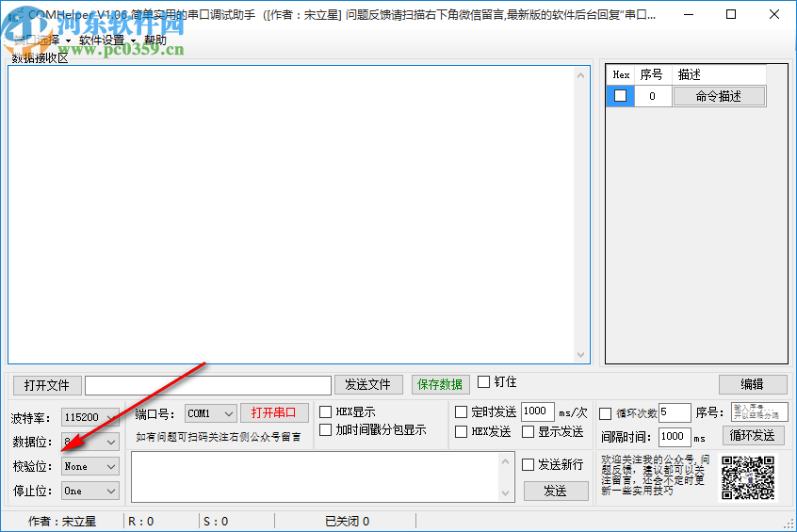Enable the HEX显示 checkbox
Viewport: 797px width, 532px height.
325,411
